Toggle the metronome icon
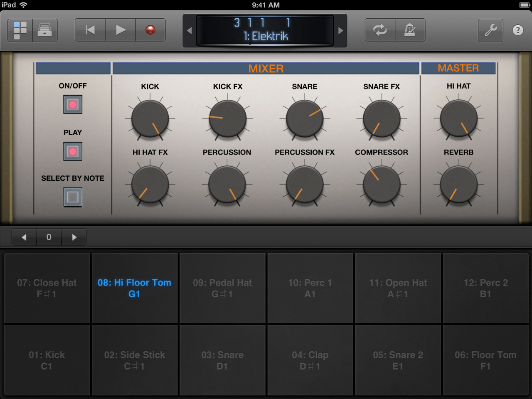This screenshot has width=532, height=399. click(410, 30)
